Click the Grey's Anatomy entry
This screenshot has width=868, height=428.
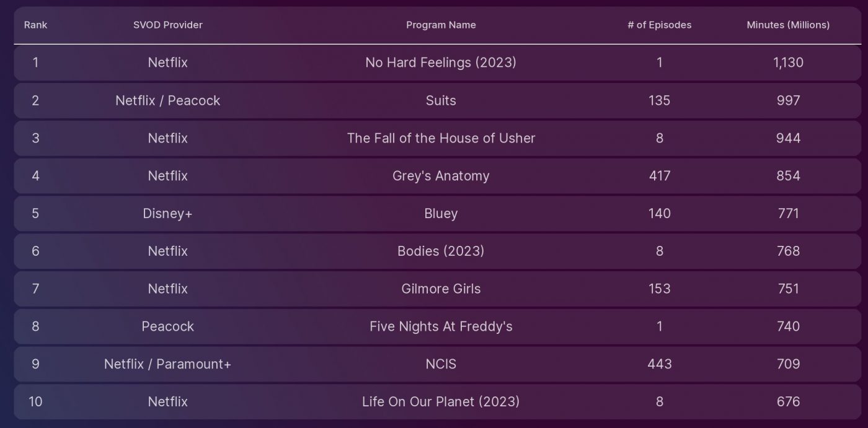click(441, 176)
